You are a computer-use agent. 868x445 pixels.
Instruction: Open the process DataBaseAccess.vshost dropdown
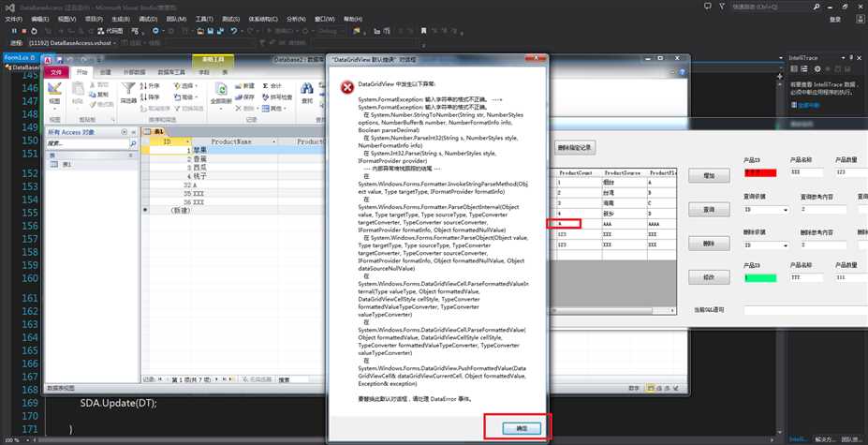[74, 43]
